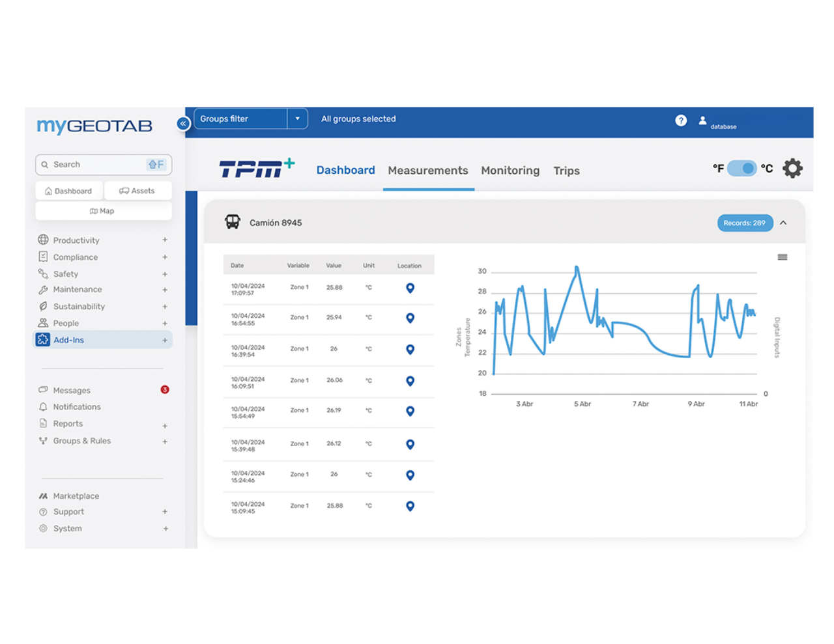
Task: Click the Add-Ins puzzle icon
Action: tap(43, 339)
